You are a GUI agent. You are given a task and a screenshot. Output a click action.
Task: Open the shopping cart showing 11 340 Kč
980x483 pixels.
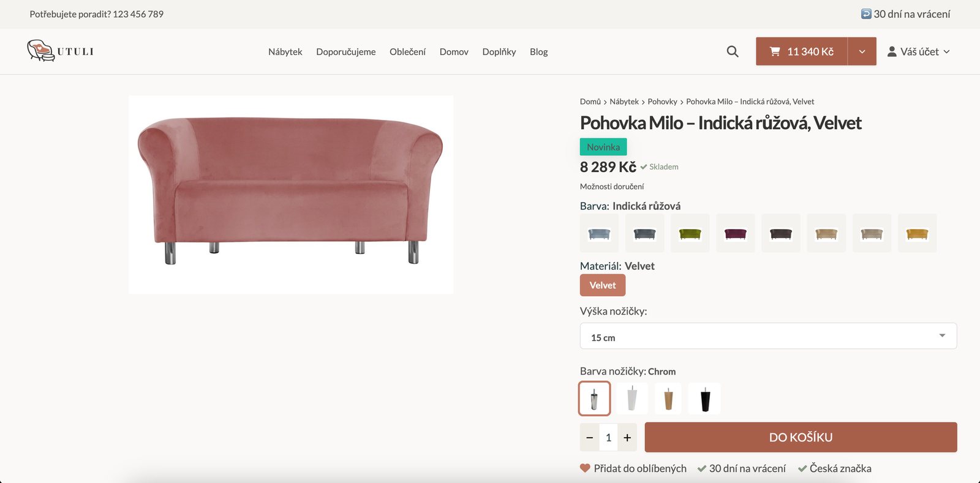tap(801, 51)
